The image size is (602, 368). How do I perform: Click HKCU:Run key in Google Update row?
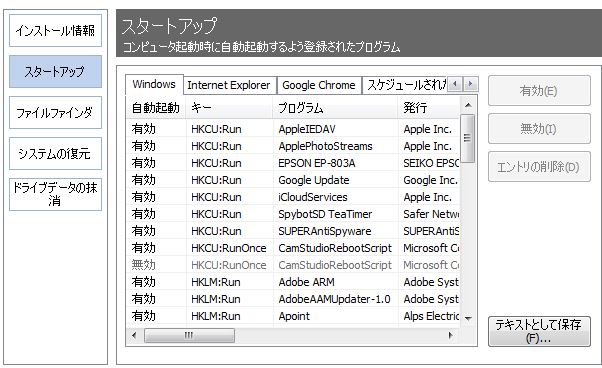click(x=216, y=180)
